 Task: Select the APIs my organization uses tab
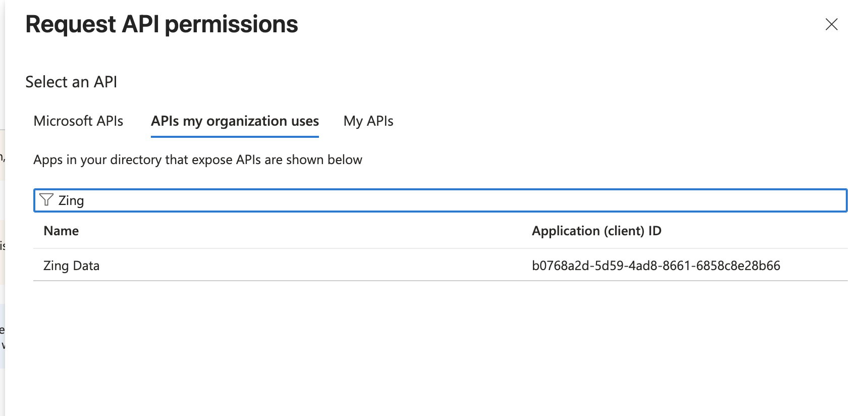pos(235,121)
